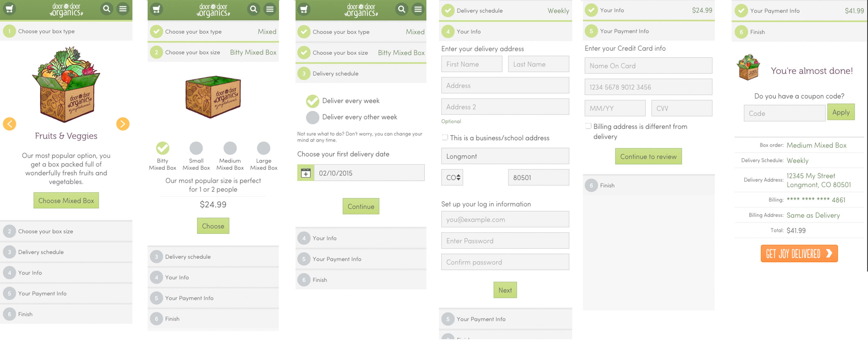Click the Choose button under $24.99

point(213,226)
